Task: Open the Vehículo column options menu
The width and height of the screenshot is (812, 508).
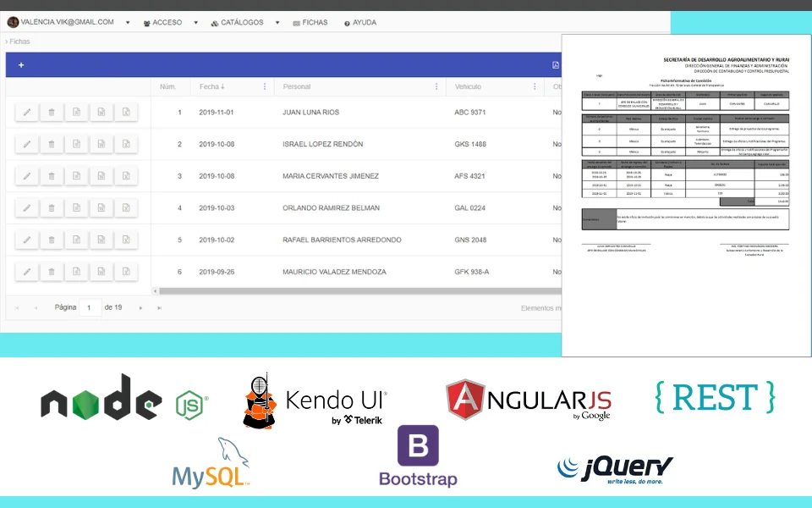Action: [535, 86]
